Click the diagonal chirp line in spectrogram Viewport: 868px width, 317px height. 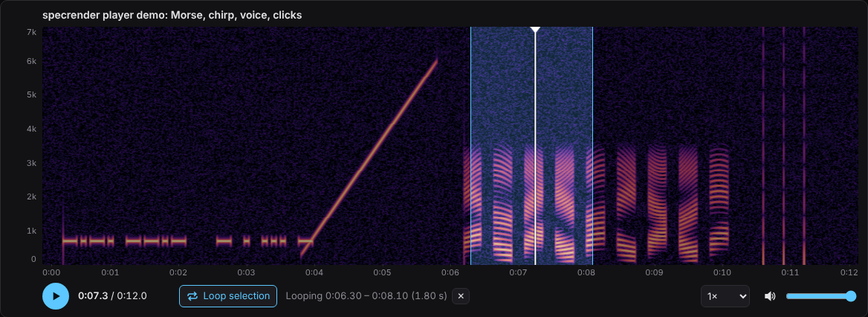(369, 158)
